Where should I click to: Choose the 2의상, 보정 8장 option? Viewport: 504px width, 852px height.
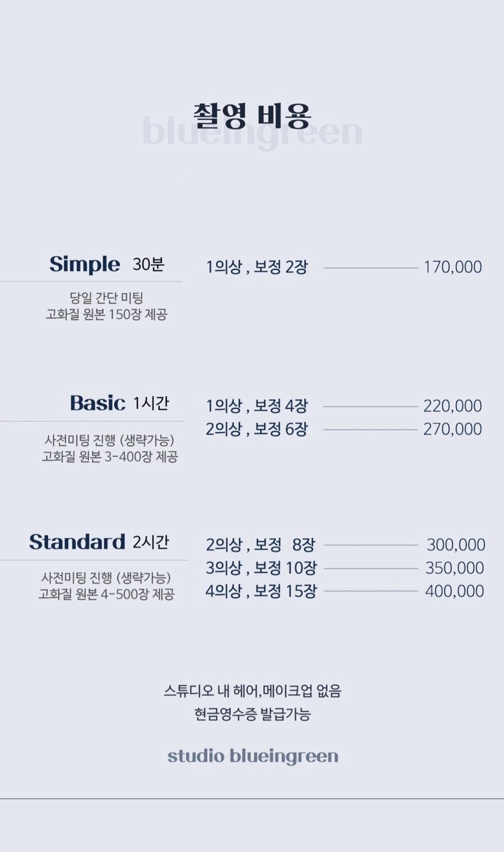tap(260, 544)
